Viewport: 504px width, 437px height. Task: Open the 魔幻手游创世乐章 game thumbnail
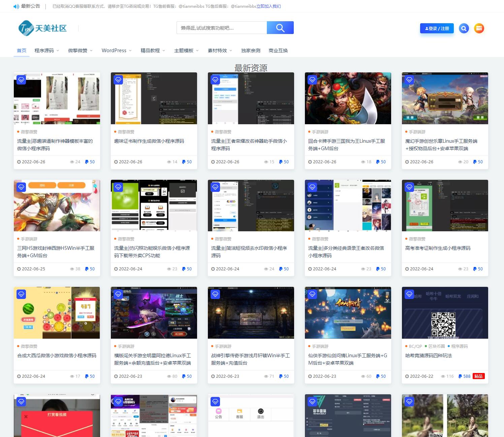pos(445,98)
